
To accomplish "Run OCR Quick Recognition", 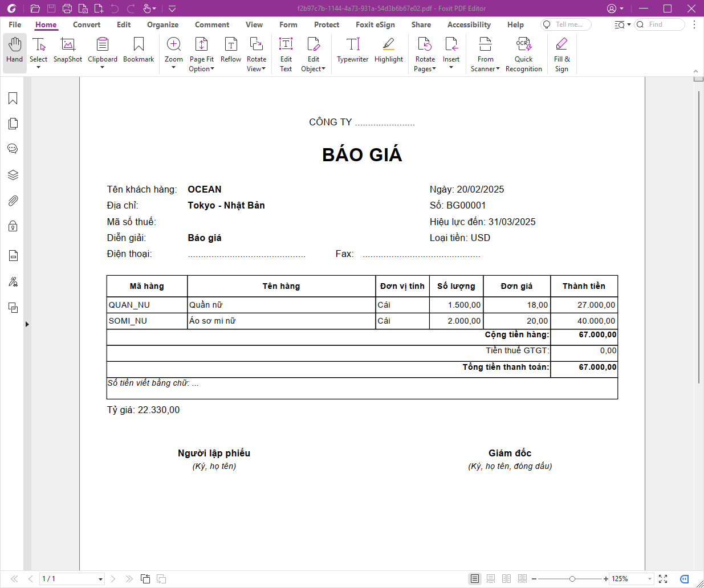I will pos(524,54).
